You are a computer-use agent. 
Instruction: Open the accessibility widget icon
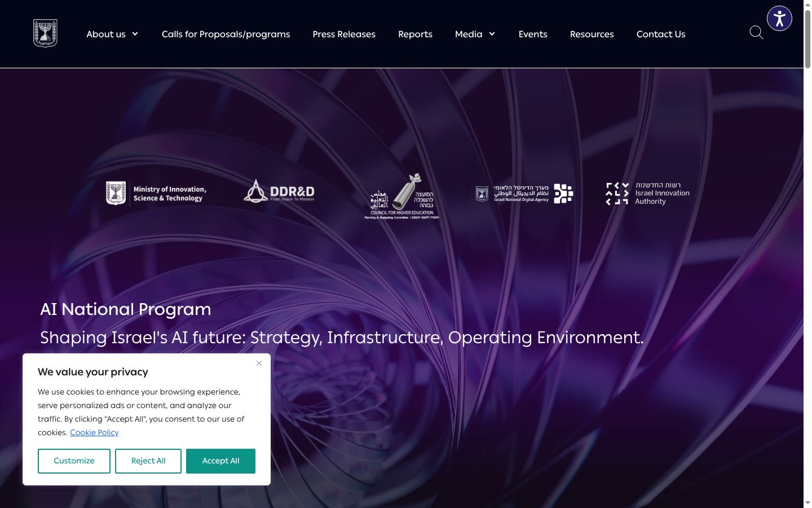[x=779, y=18]
